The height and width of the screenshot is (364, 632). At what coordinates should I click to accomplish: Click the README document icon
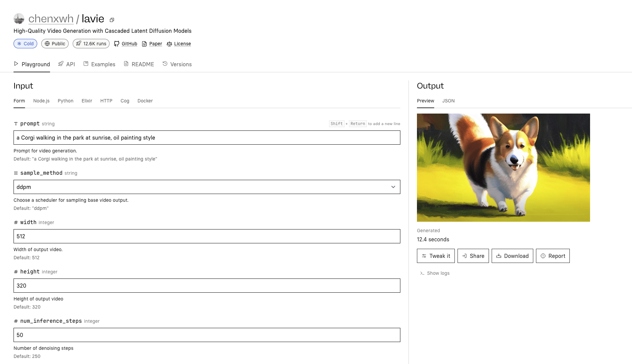point(126,64)
